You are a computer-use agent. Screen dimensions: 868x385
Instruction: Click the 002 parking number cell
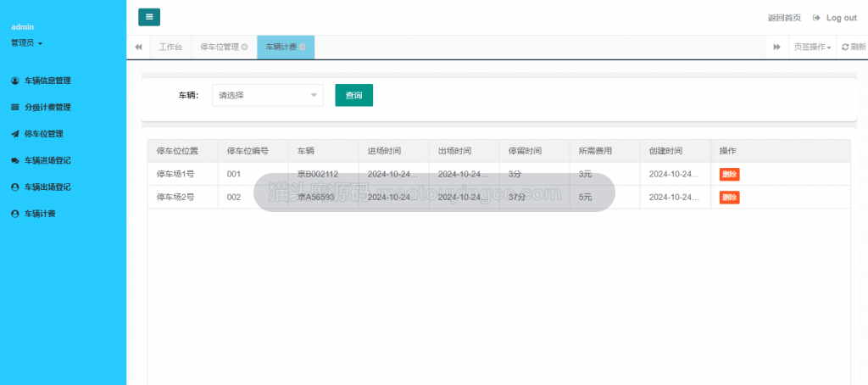tap(253, 198)
